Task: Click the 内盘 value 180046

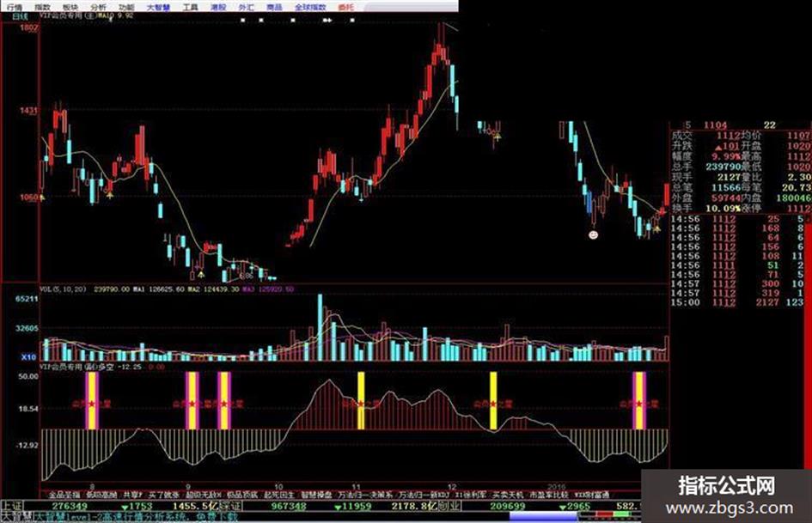Action: [x=794, y=198]
